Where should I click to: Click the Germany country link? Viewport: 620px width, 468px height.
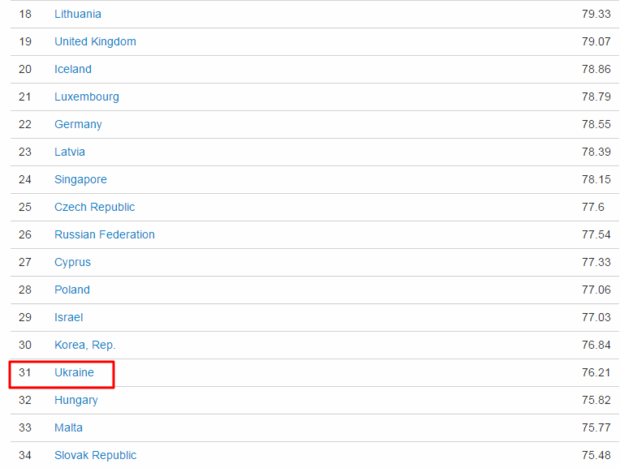tap(78, 124)
